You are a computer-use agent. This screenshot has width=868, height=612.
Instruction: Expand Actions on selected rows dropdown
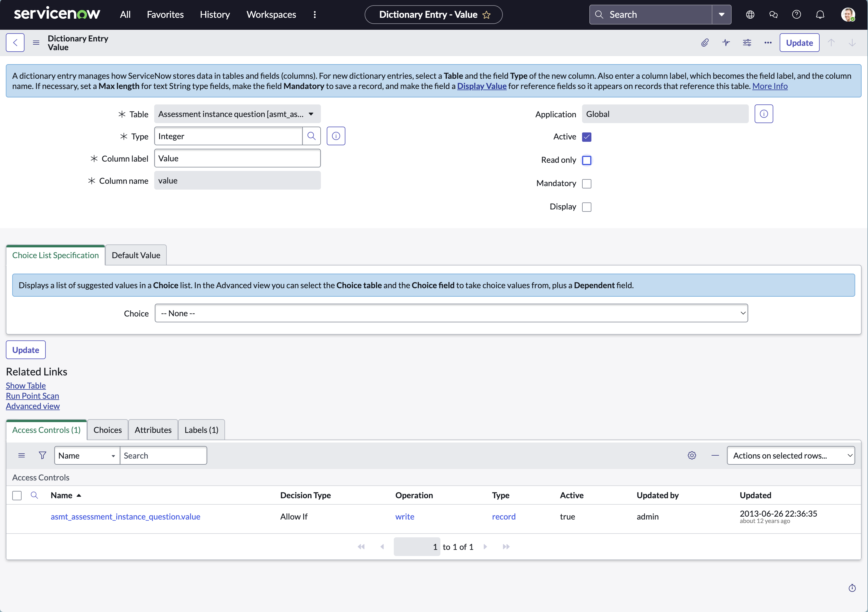tap(790, 455)
